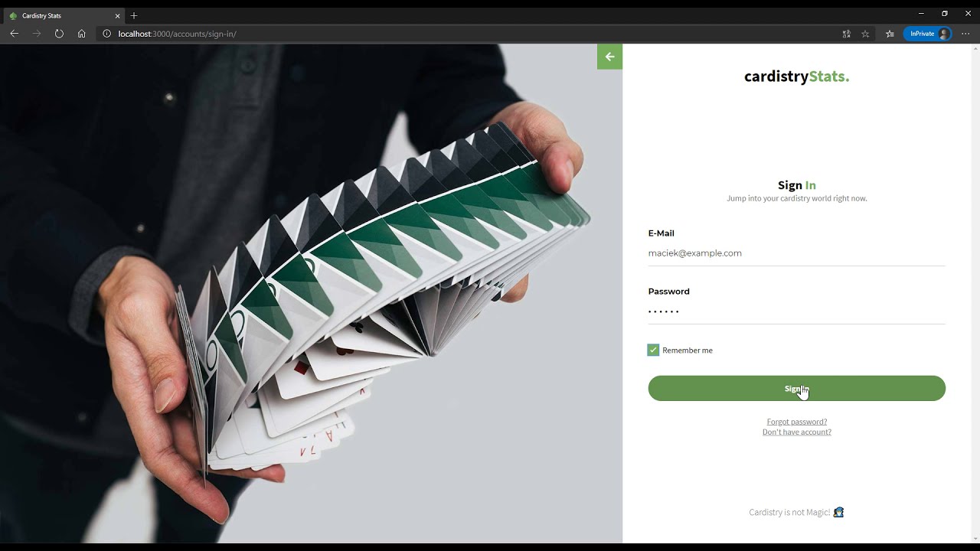Click the green Sign In button
Image resolution: width=980 pixels, height=551 pixels.
point(796,388)
